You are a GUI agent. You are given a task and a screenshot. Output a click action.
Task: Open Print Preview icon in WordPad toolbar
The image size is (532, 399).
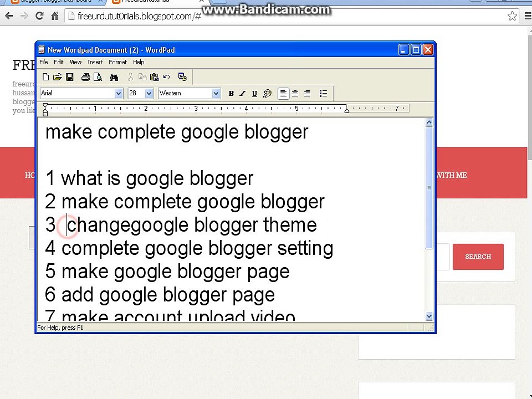[98, 77]
